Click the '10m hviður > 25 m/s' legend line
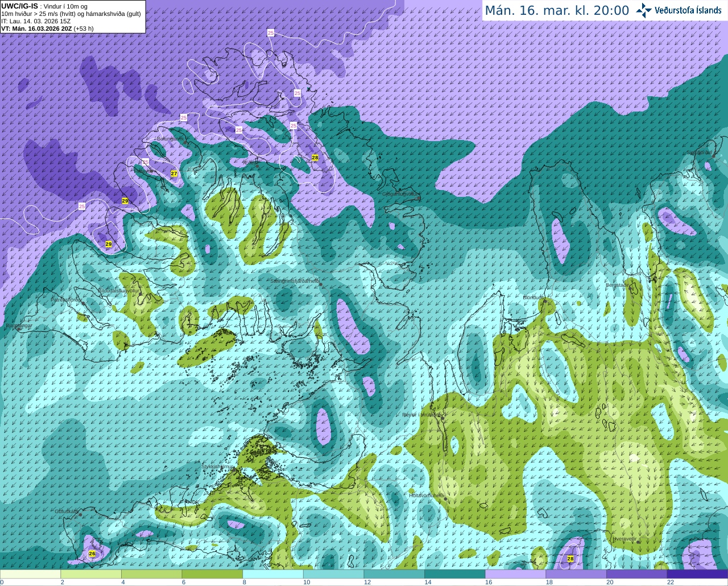 71,14
